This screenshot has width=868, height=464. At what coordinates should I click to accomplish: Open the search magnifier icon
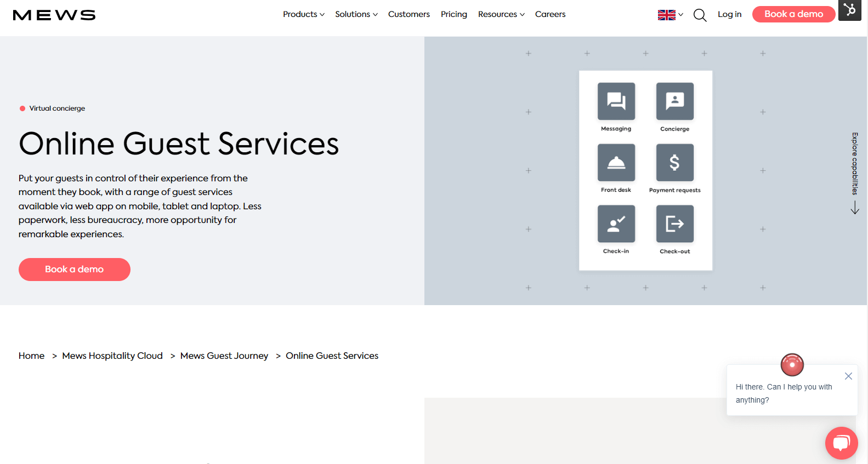coord(700,15)
